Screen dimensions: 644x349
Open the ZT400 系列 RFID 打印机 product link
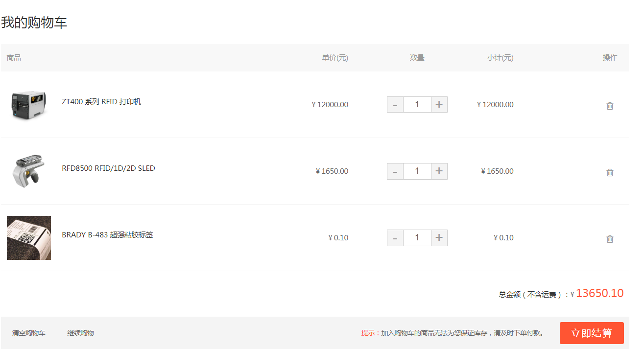point(101,102)
